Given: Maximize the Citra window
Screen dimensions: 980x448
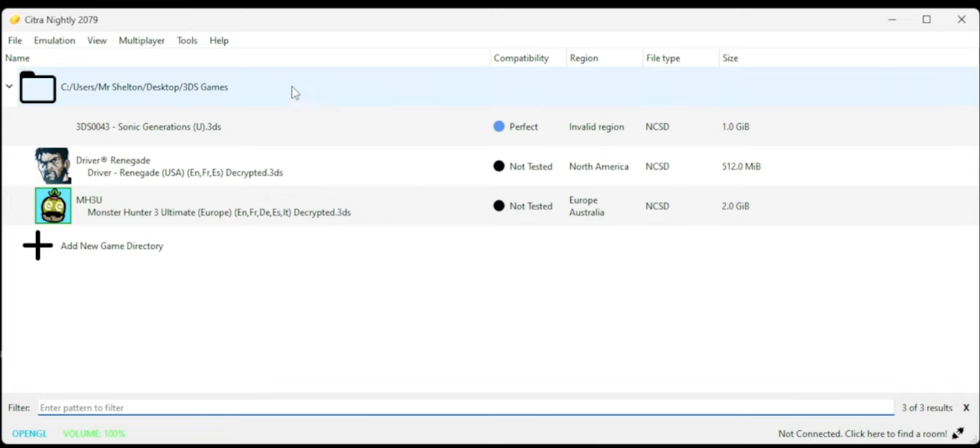Looking at the screenshot, I should click(927, 20).
